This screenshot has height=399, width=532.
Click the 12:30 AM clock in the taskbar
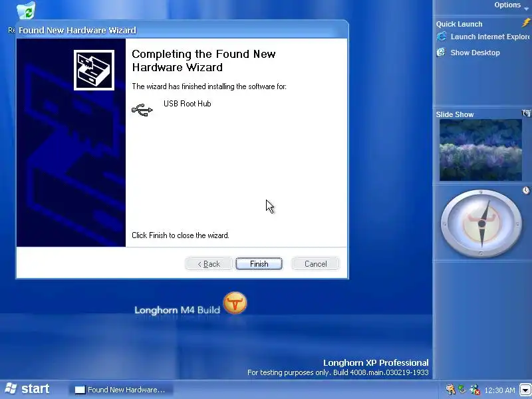pyautogui.click(x=499, y=390)
